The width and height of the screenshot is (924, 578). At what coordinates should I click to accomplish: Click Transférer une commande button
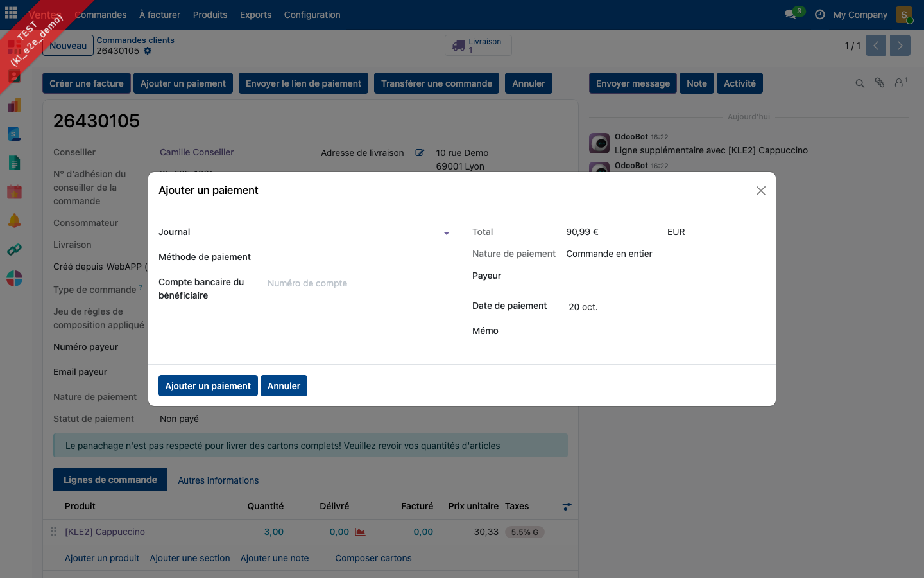(x=436, y=83)
